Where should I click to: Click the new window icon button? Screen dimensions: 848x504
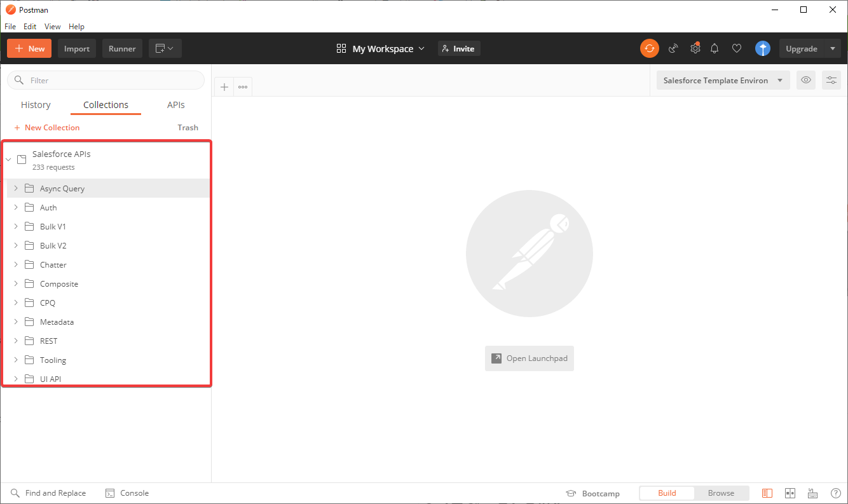[165, 48]
